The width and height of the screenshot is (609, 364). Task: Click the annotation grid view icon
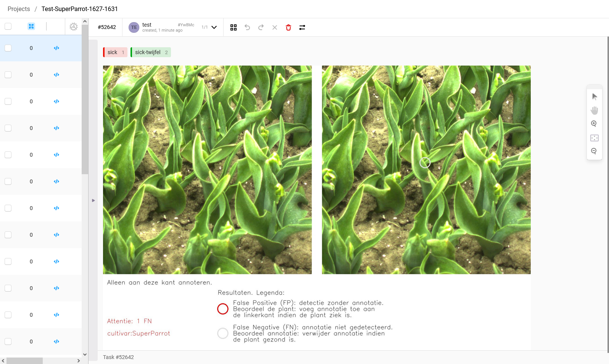[234, 27]
